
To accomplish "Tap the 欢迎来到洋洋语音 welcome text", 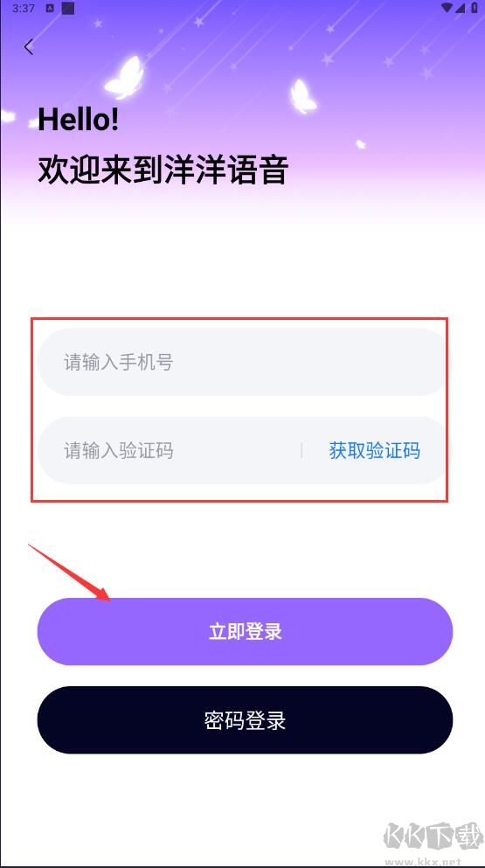I will click(163, 170).
